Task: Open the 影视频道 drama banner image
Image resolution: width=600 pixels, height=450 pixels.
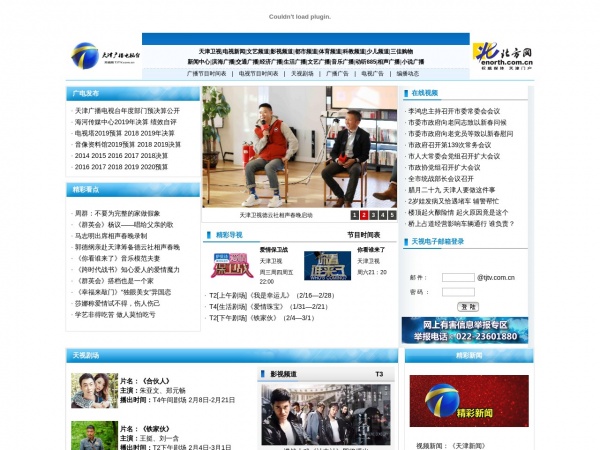Action: click(x=326, y=415)
